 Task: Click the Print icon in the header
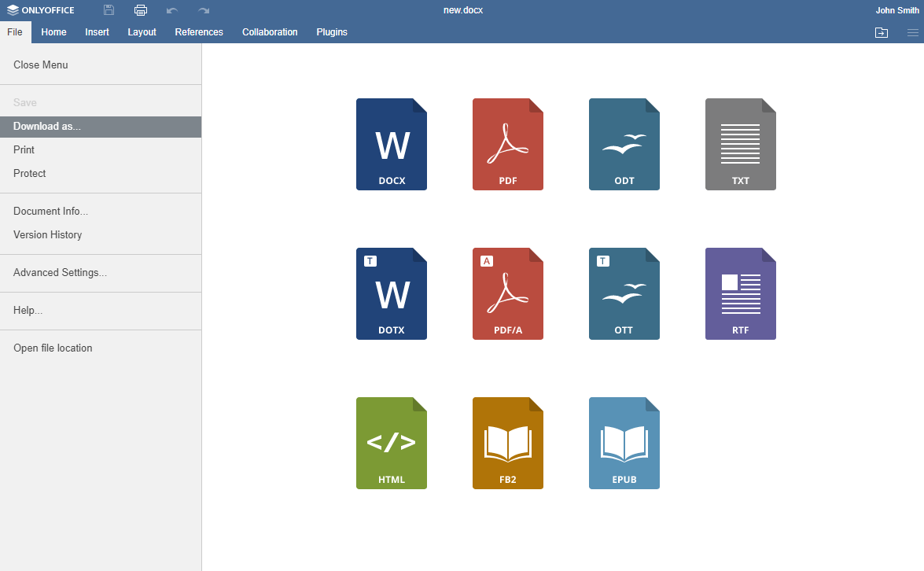tap(141, 10)
